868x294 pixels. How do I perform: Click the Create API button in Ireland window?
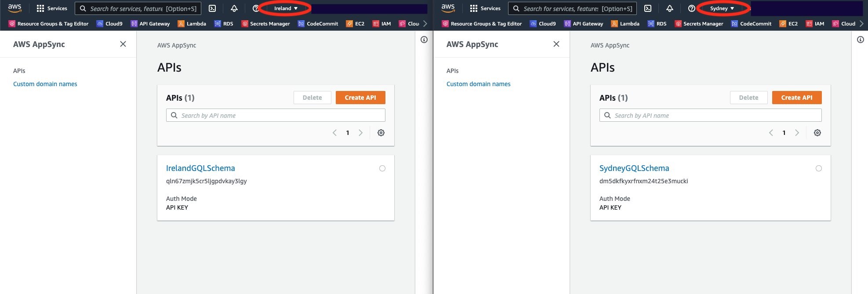pyautogui.click(x=360, y=98)
